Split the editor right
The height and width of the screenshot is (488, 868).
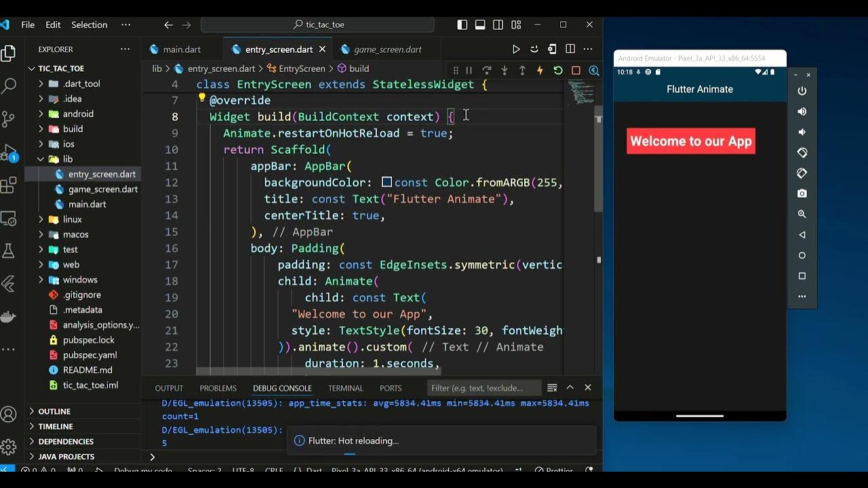[570, 49]
